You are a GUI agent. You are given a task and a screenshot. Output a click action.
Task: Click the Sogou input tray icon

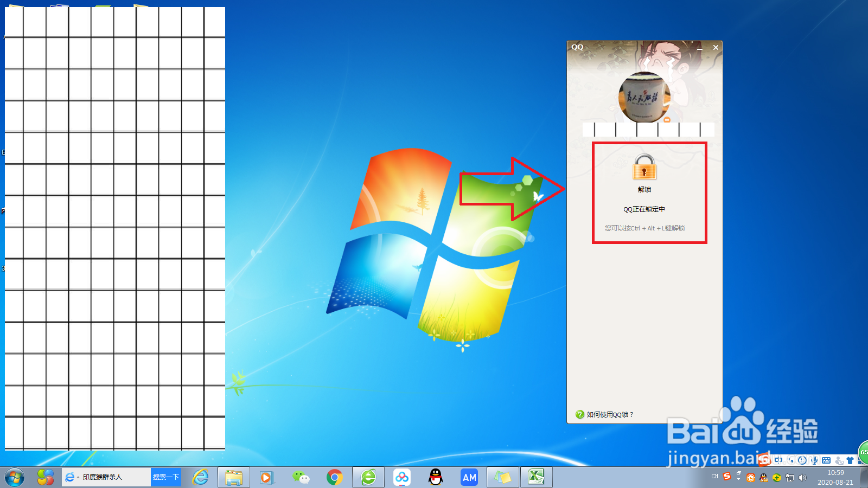[x=727, y=476]
